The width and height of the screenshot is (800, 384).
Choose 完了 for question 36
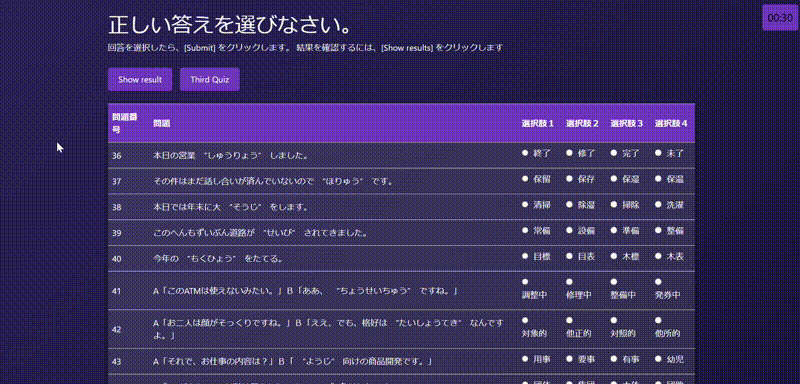614,153
